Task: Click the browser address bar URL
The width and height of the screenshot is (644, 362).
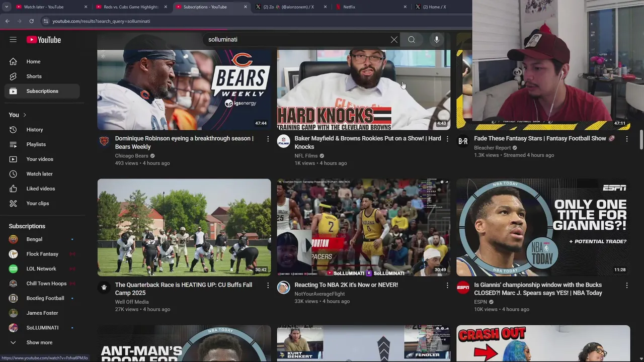Action: pyautogui.click(x=101, y=21)
